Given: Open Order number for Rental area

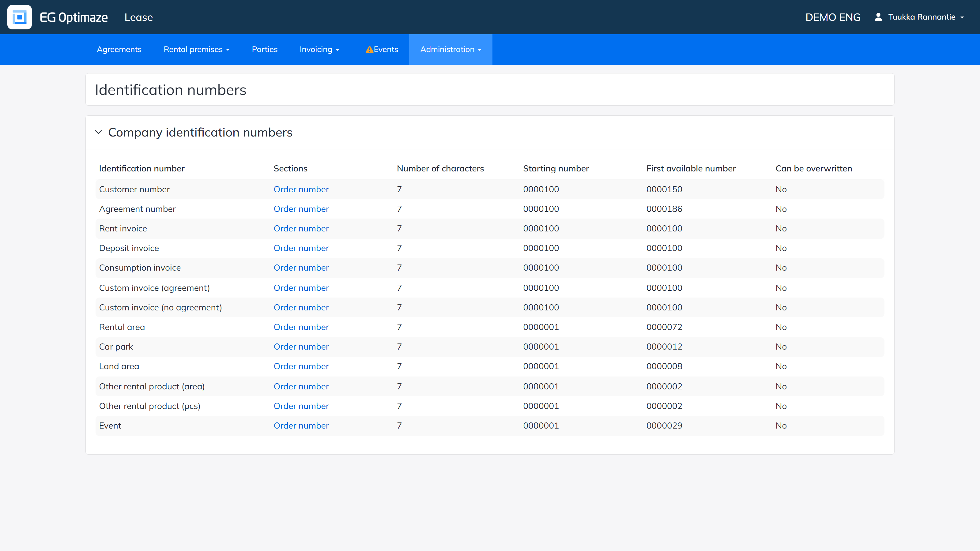Looking at the screenshot, I should (x=301, y=327).
